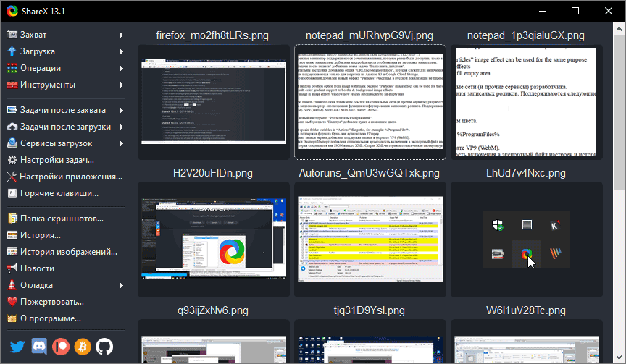626x364 pixels.
Task: Click the Инструменты toolbox icon
Action: click(12, 85)
